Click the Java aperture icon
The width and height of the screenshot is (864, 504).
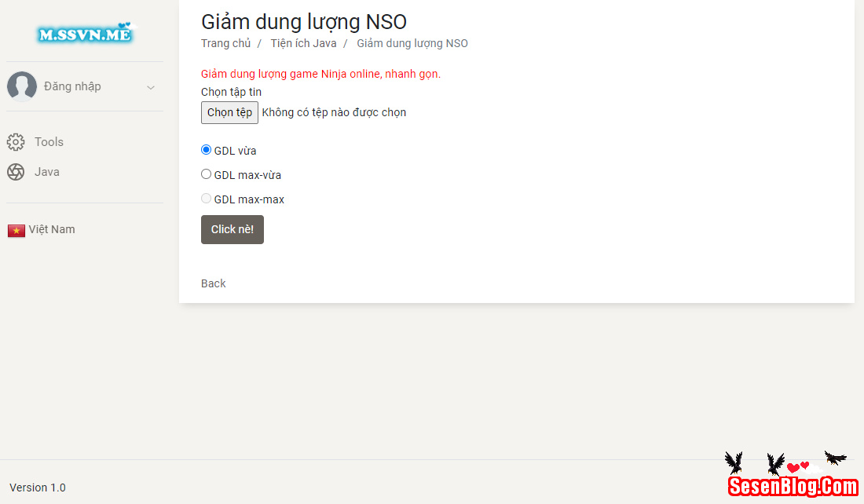pos(16,172)
